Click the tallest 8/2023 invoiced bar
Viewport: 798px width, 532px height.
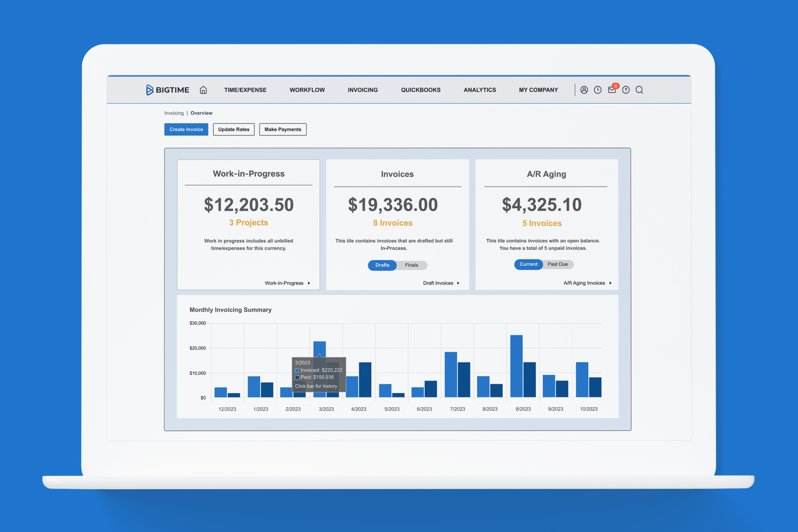(516, 366)
